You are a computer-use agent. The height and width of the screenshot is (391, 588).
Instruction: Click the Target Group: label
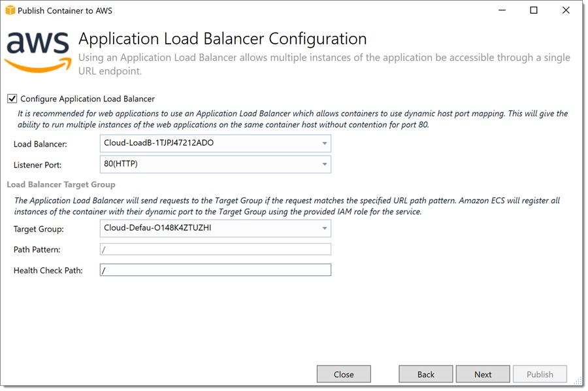pyautogui.click(x=39, y=229)
